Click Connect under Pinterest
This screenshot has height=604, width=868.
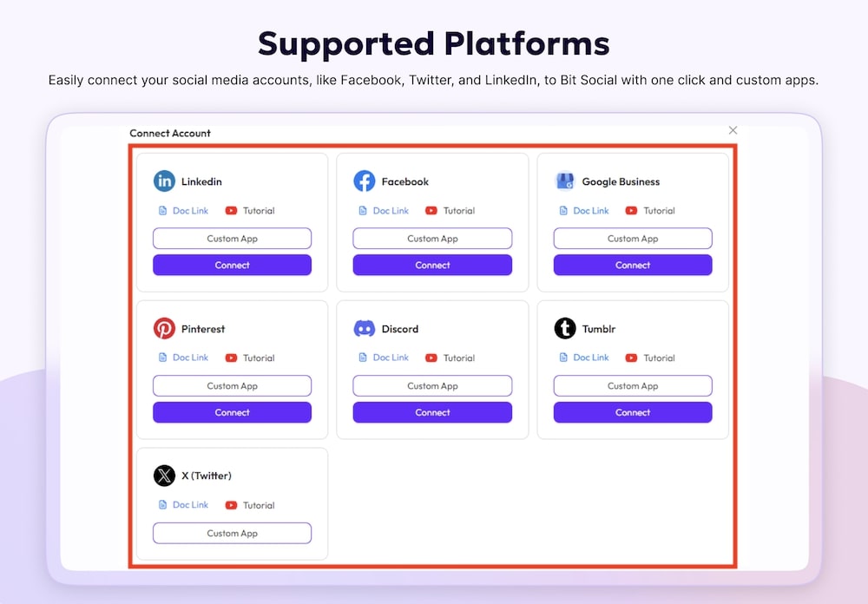coord(232,412)
